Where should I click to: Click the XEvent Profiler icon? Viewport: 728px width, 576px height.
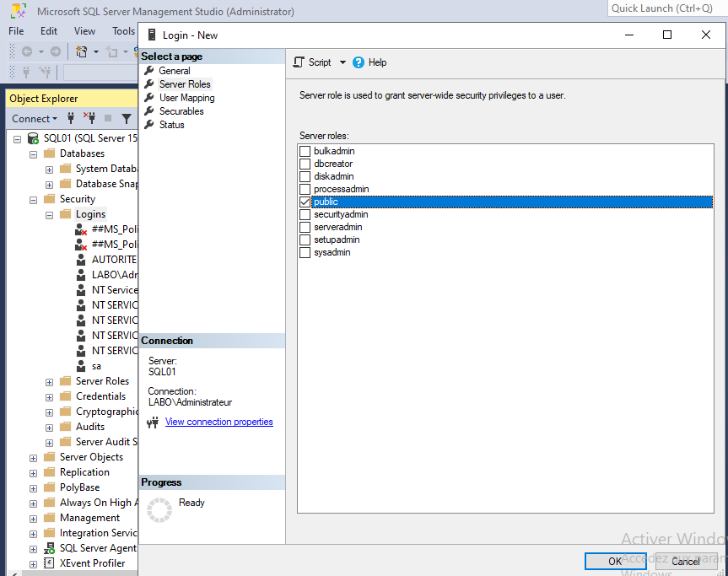(50, 563)
